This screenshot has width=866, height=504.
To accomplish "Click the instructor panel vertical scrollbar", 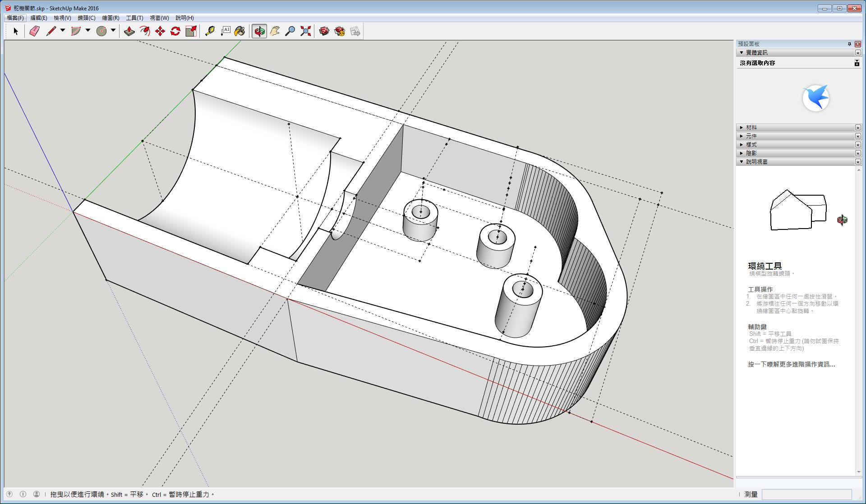I will pyautogui.click(x=858, y=321).
